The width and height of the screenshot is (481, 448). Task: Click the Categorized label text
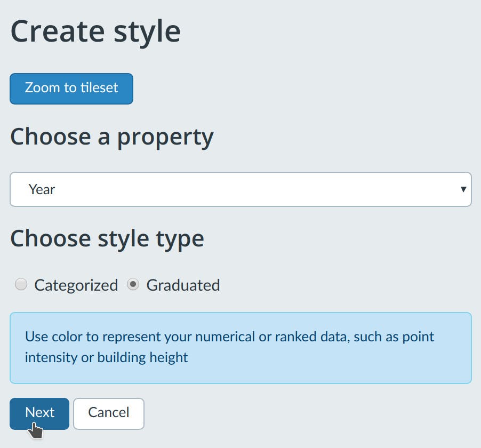[76, 285]
